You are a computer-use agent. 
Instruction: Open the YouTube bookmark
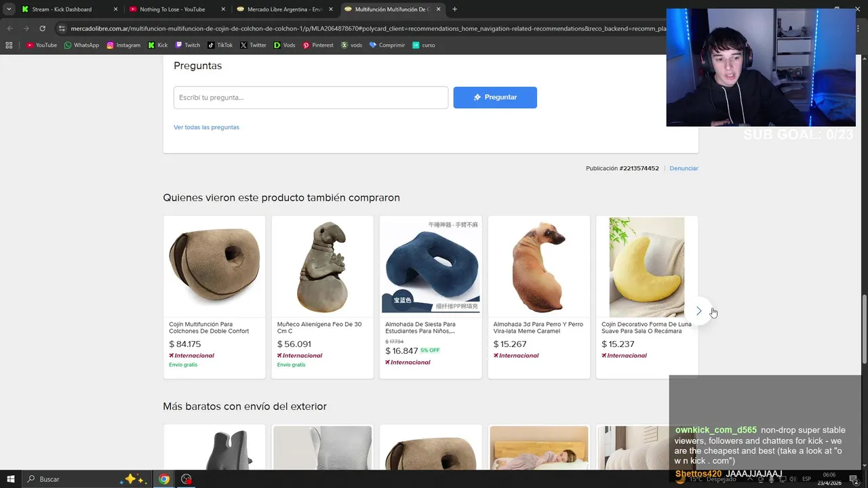coord(41,45)
